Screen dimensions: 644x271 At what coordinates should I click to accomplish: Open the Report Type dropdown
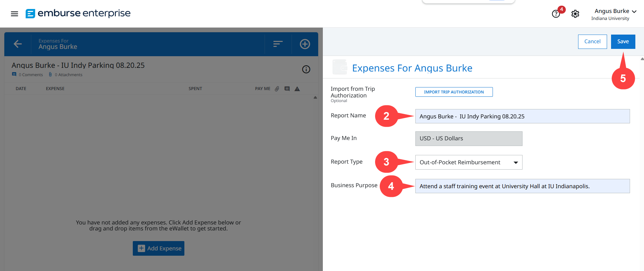tap(468, 162)
